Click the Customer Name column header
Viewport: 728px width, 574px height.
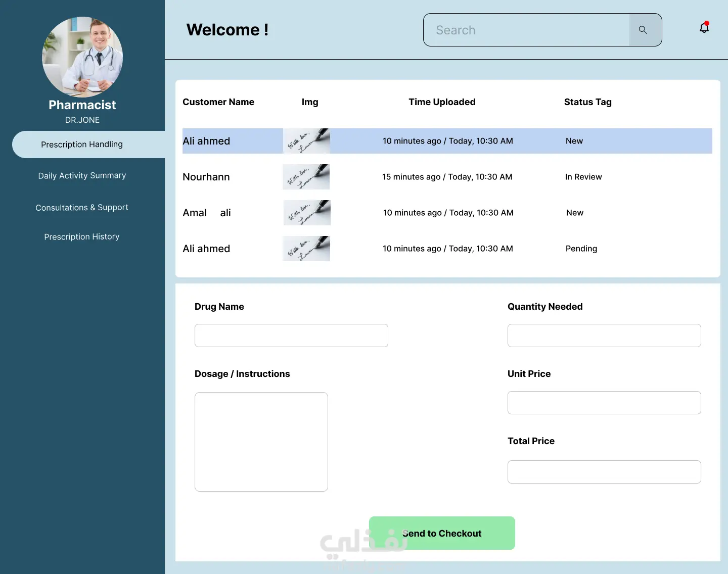(218, 102)
